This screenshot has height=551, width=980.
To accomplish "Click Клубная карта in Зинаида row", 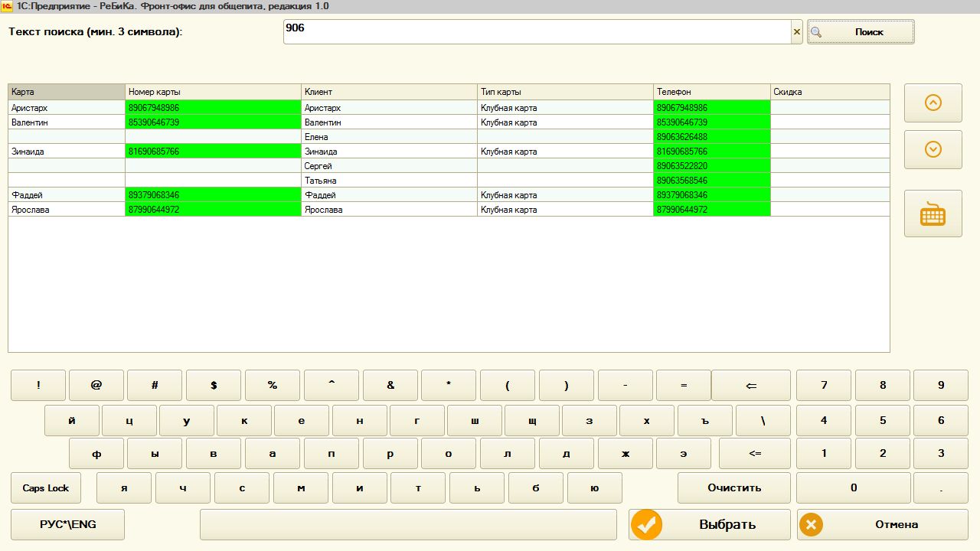I will pyautogui.click(x=565, y=152).
